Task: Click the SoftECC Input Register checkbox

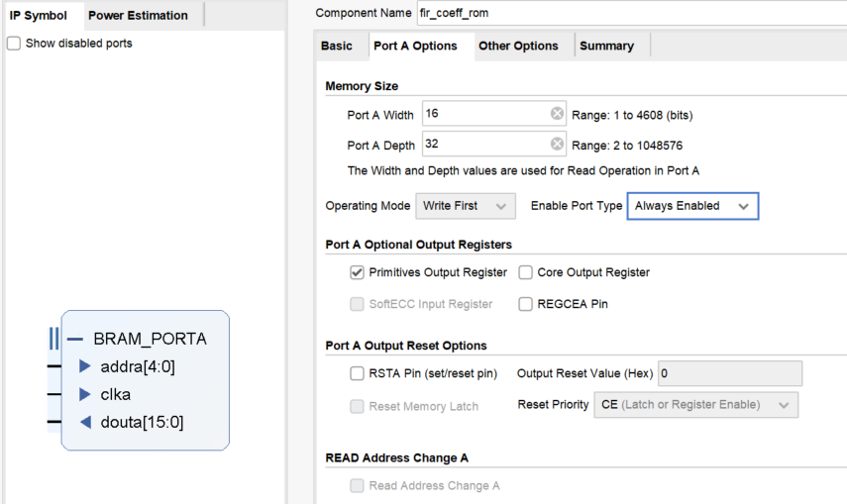Action: (357, 304)
